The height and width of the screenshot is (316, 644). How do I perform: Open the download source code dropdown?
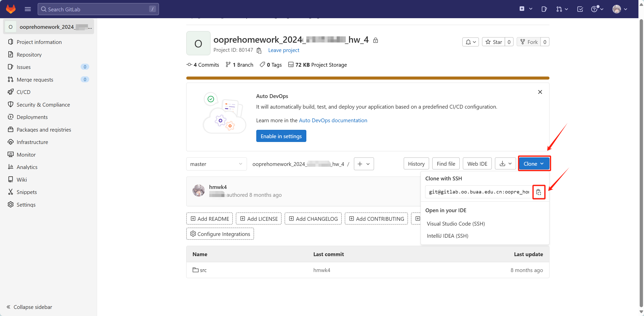505,164
